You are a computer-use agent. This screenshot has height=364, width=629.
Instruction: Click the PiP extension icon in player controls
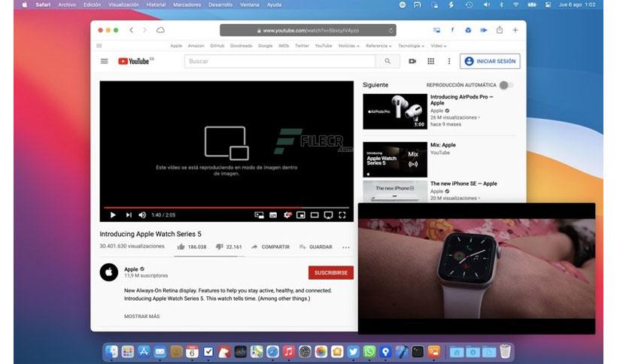[259, 215]
